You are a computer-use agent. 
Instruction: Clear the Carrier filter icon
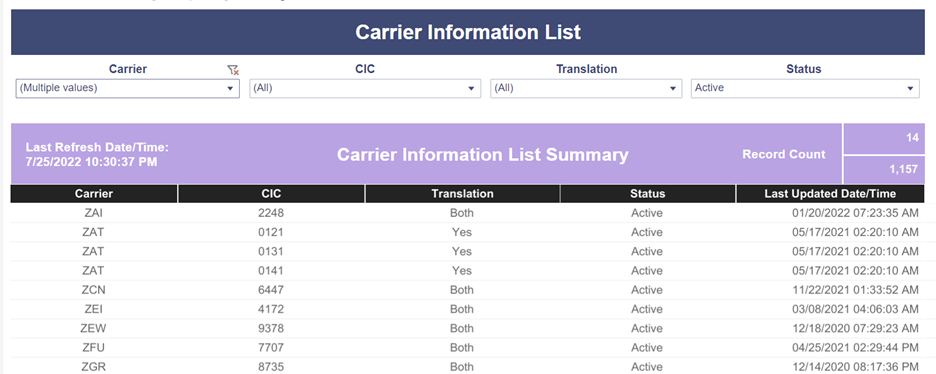point(233,70)
